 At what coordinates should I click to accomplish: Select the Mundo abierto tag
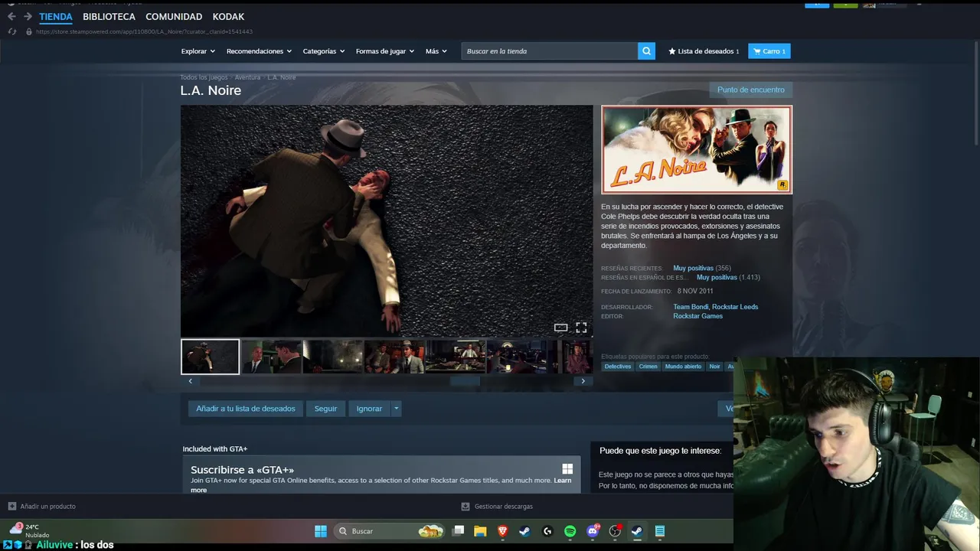(683, 367)
